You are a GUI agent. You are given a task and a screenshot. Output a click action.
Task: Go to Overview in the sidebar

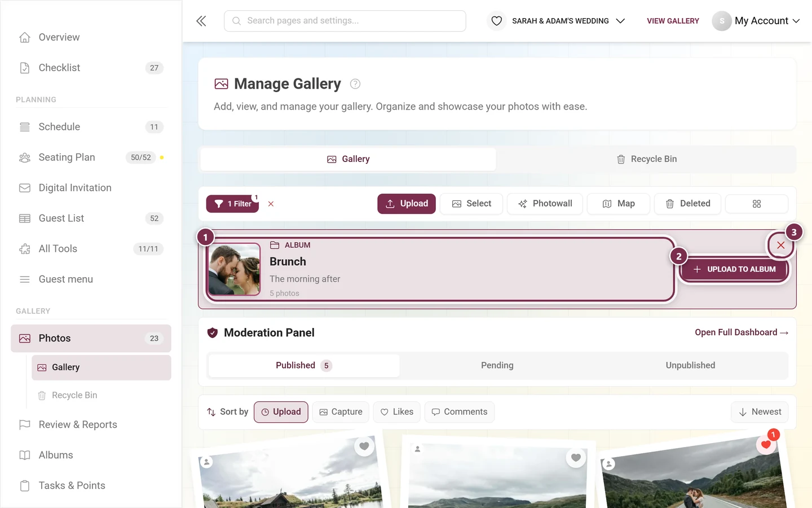(91, 37)
